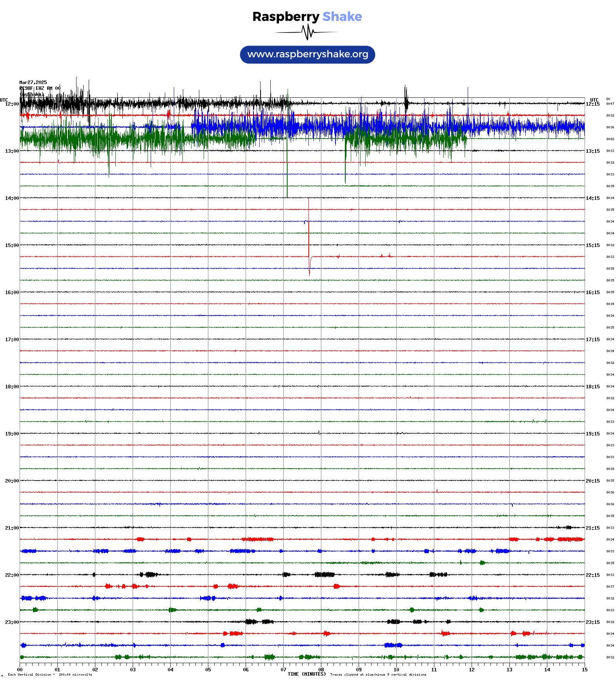The height and width of the screenshot is (680, 616).
Task: Click the '21:00' hour label on left axis
Action: (12, 528)
